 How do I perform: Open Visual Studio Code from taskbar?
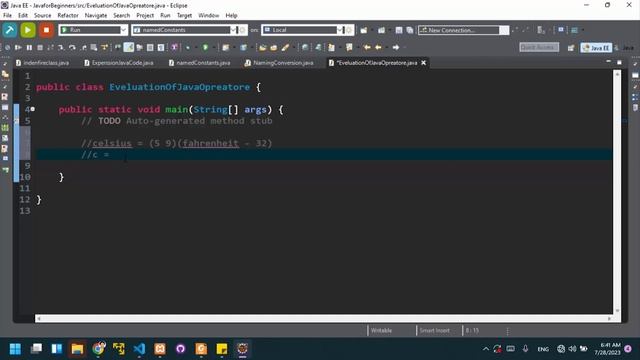coord(139,349)
